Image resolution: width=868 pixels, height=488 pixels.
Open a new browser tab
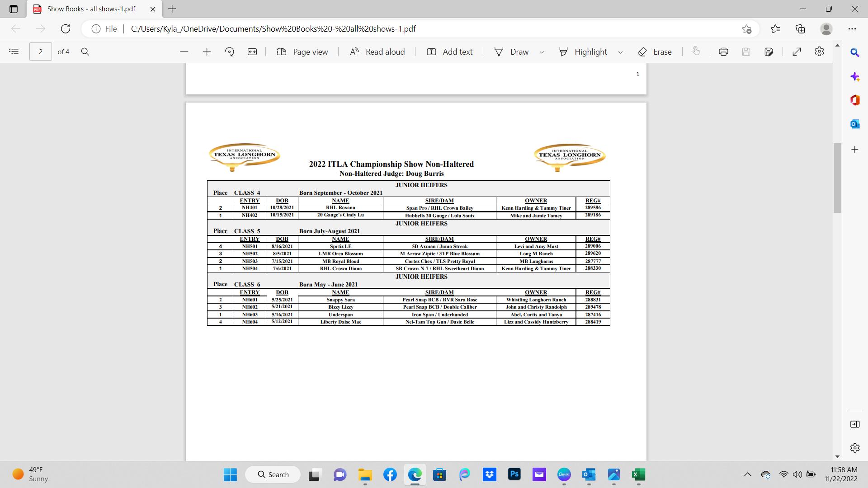[172, 9]
